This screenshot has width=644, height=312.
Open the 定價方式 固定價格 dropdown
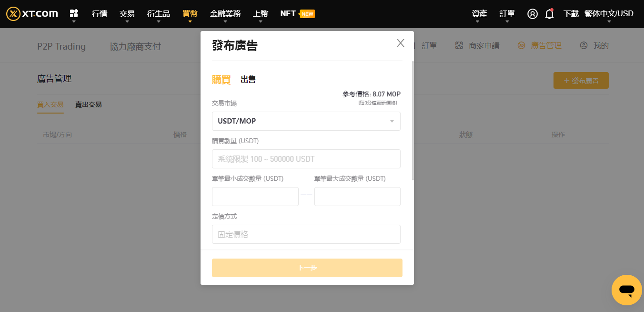pyautogui.click(x=306, y=234)
